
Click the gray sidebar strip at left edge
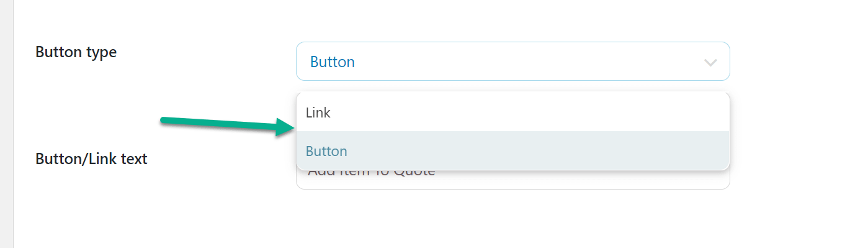pyautogui.click(x=6, y=124)
